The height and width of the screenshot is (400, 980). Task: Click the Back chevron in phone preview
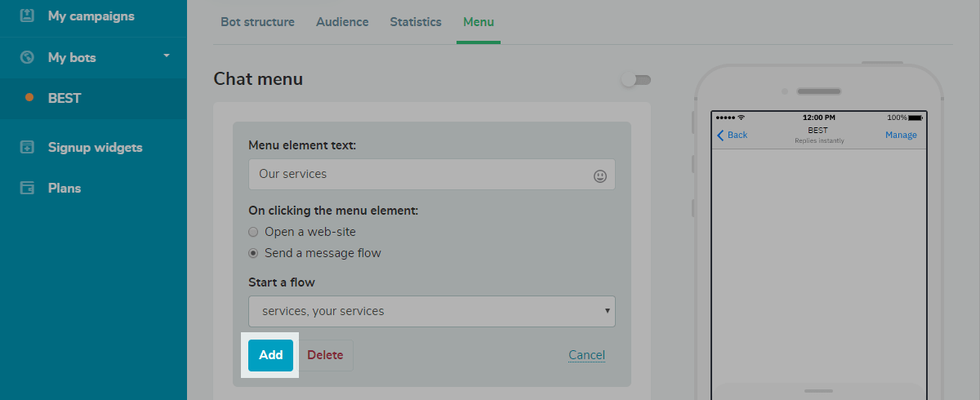720,135
